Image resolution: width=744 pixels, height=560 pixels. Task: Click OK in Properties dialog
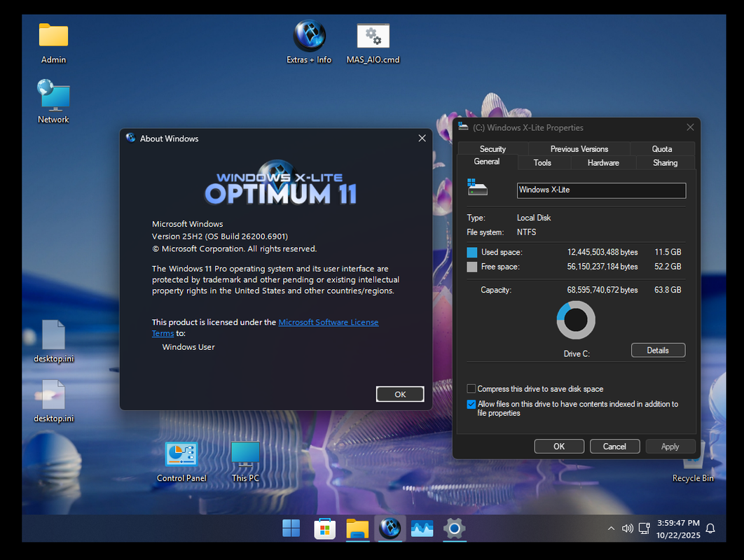(x=559, y=447)
